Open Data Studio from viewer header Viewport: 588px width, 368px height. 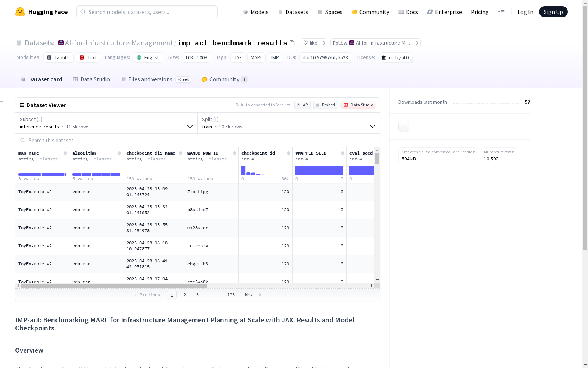(358, 105)
